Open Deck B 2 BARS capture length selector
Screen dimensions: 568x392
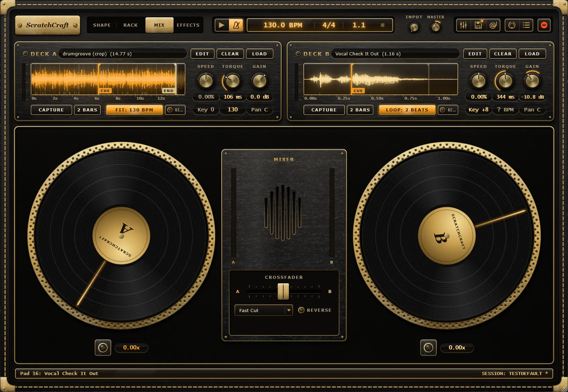360,110
